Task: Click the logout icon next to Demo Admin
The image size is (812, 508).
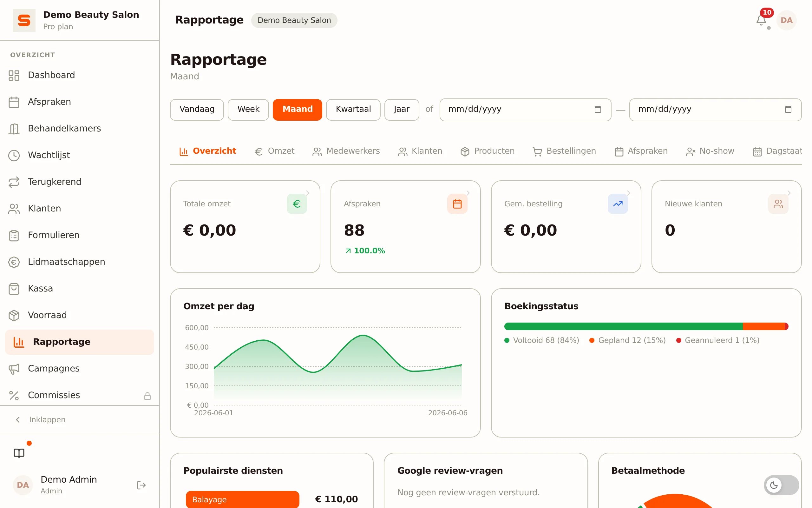Action: tap(141, 485)
